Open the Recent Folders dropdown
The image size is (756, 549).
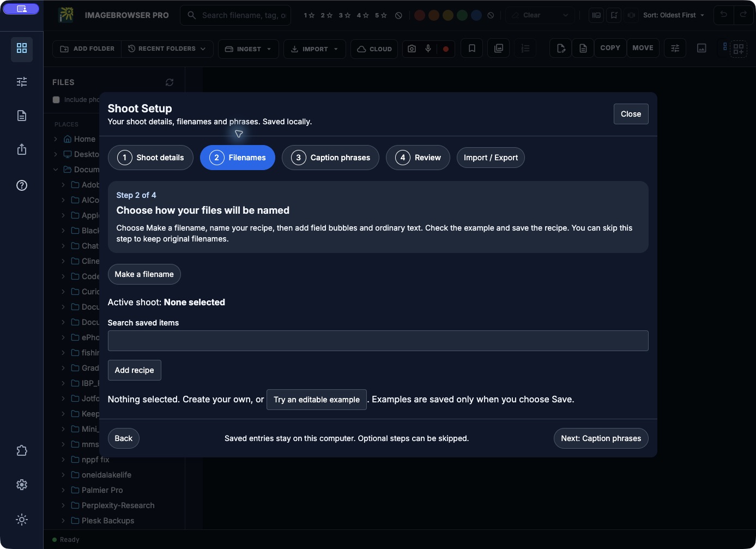coord(167,49)
